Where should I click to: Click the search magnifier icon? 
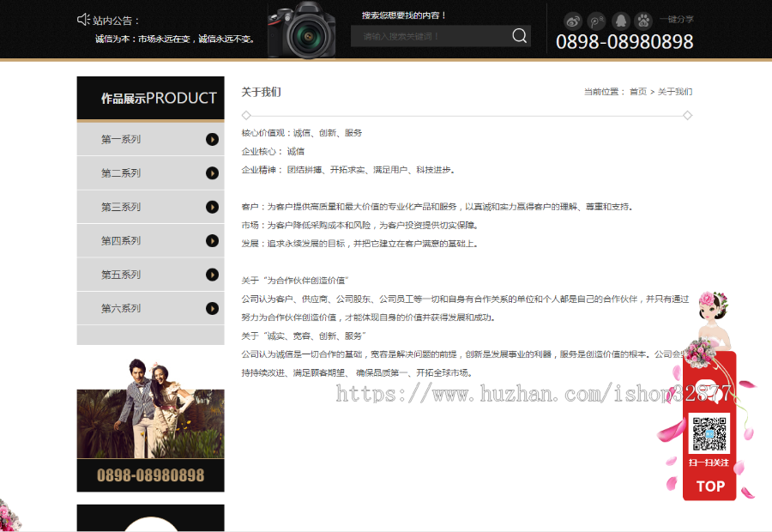520,36
